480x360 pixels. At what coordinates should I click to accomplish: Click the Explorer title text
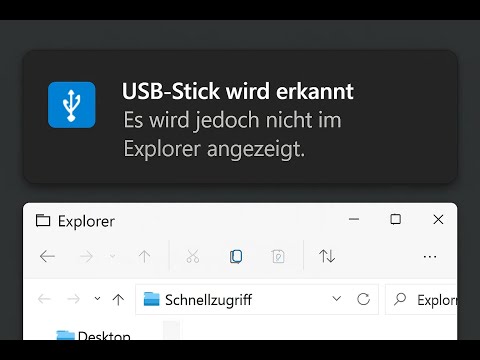click(x=86, y=221)
